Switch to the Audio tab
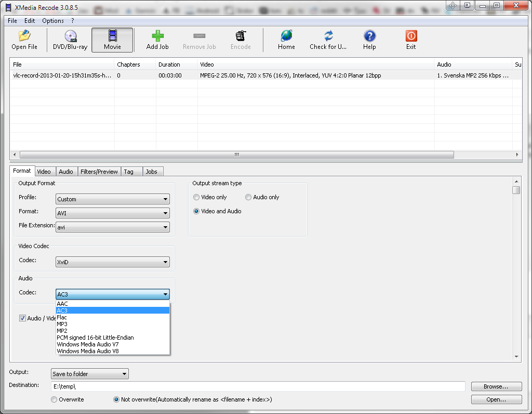532x414 pixels. pos(66,172)
